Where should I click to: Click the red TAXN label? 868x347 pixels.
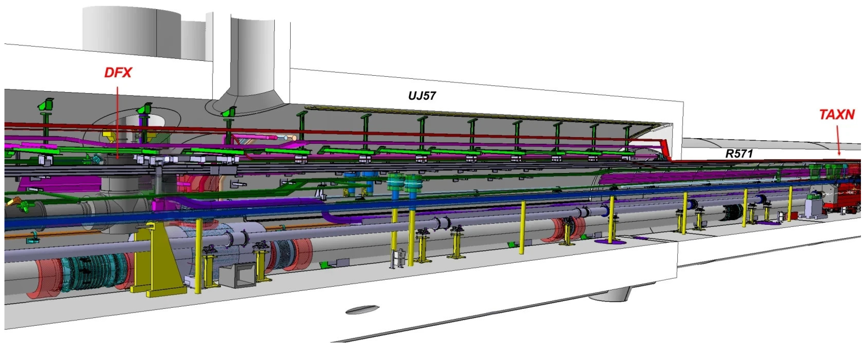pyautogui.click(x=837, y=115)
